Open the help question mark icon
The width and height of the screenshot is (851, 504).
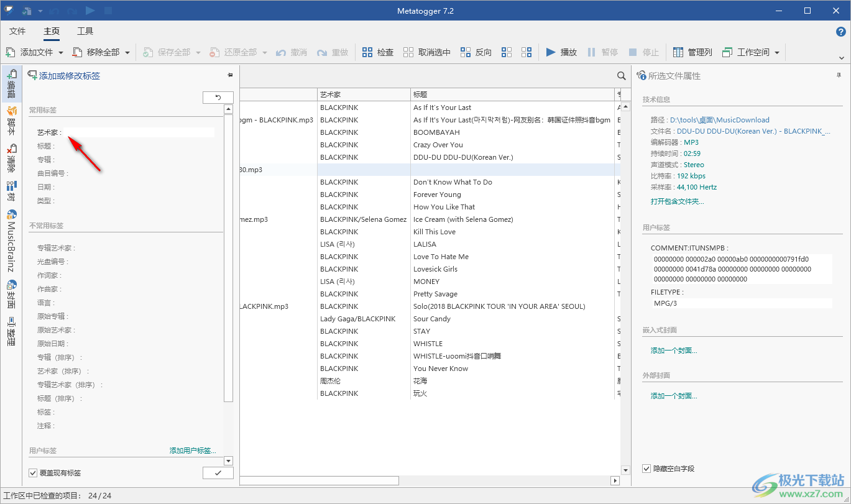(840, 31)
